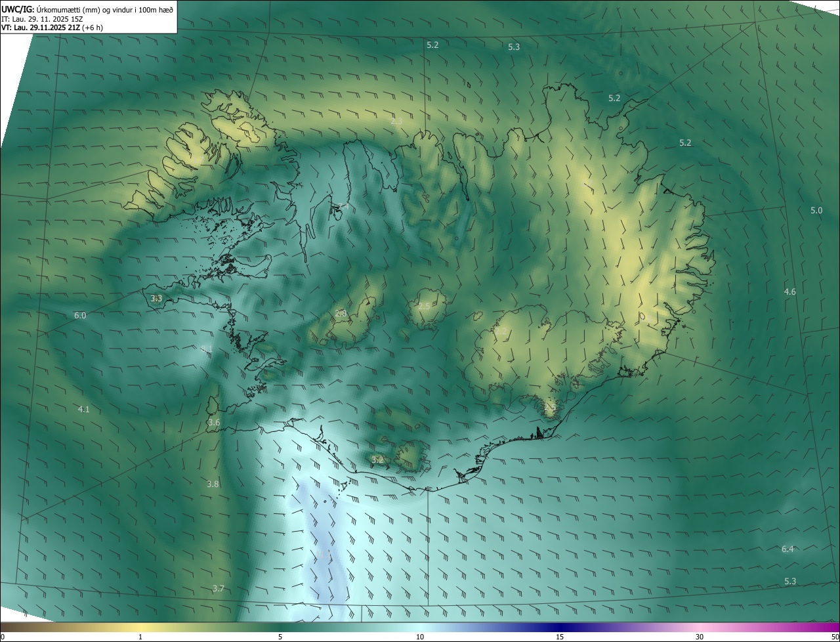Click the 3.8 value label on the map
Viewport: 840px width, 642px height.
click(x=213, y=484)
